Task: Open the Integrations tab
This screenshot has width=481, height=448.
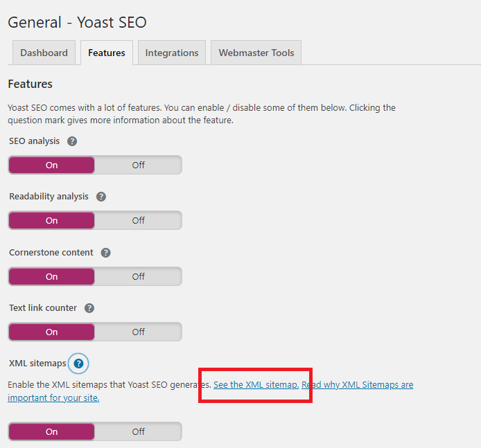Action: [x=172, y=53]
